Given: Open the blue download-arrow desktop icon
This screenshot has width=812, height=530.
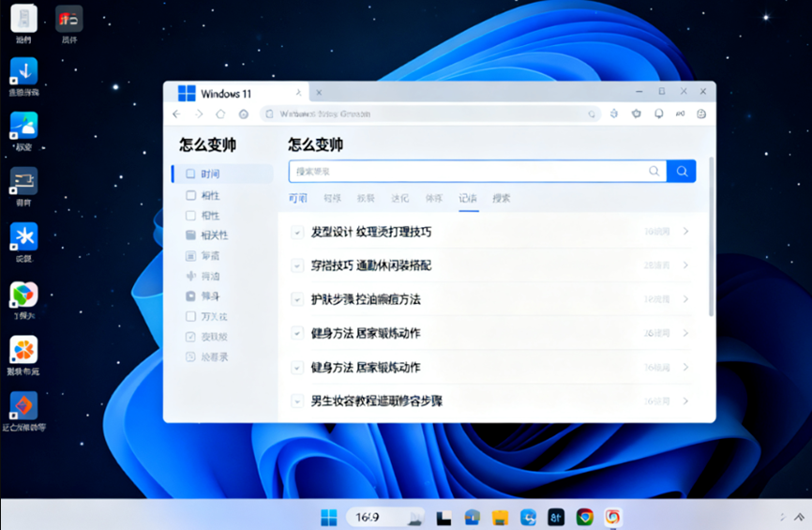Looking at the screenshot, I should pyautogui.click(x=23, y=71).
